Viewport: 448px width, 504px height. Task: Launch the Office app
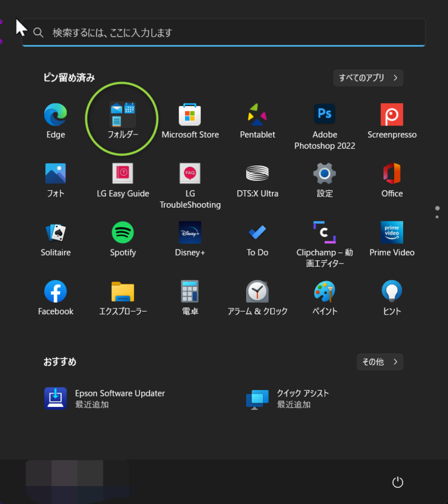pos(392,180)
